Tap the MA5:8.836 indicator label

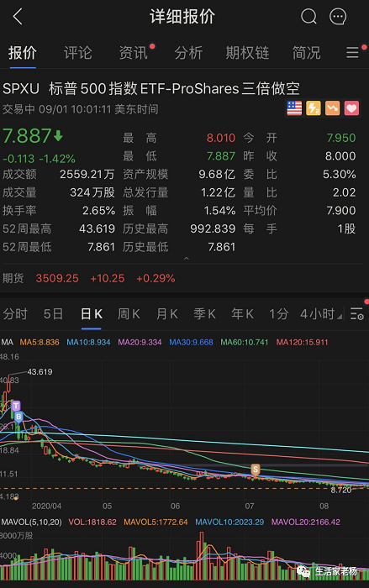pos(40,342)
